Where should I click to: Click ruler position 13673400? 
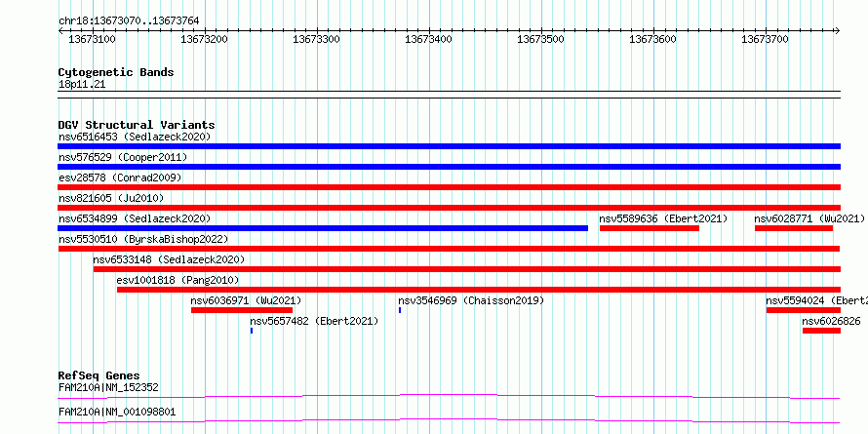point(428,39)
